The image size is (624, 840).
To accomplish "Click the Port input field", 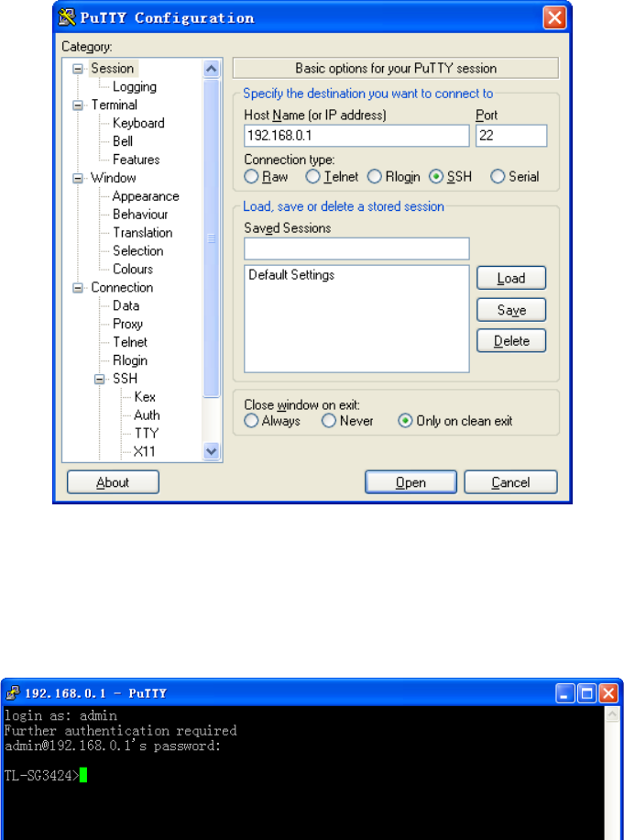I will pos(511,136).
